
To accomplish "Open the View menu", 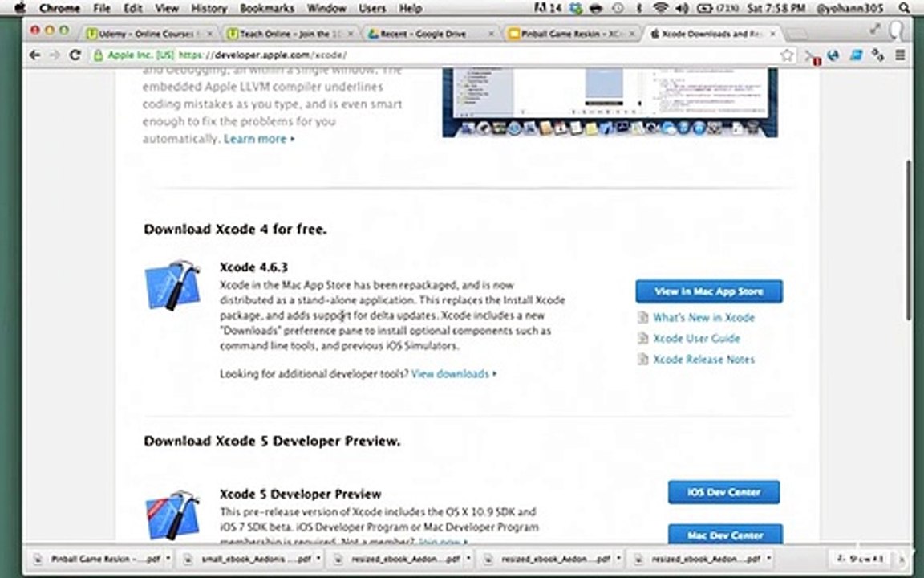I will pyautogui.click(x=167, y=8).
